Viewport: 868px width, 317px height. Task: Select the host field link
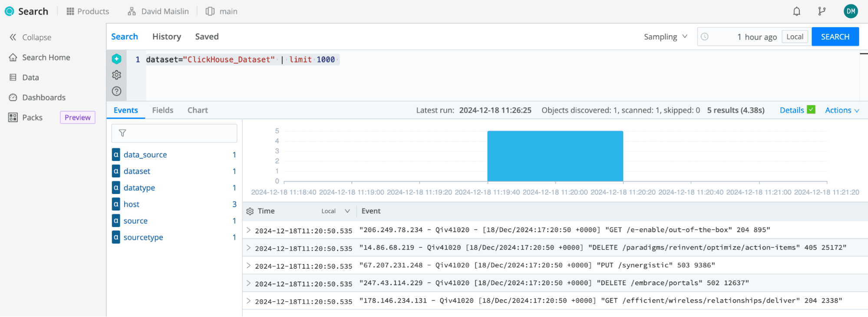click(x=131, y=204)
